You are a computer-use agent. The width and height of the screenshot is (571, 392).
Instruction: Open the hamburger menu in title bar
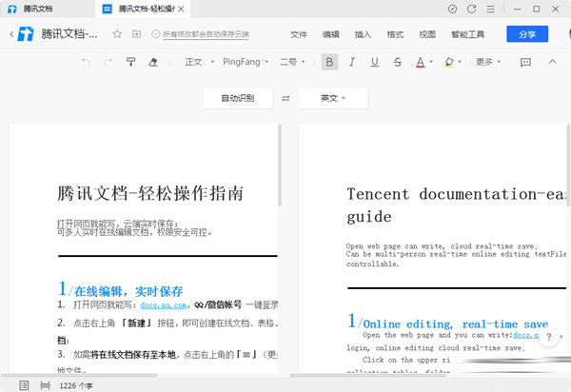click(491, 10)
